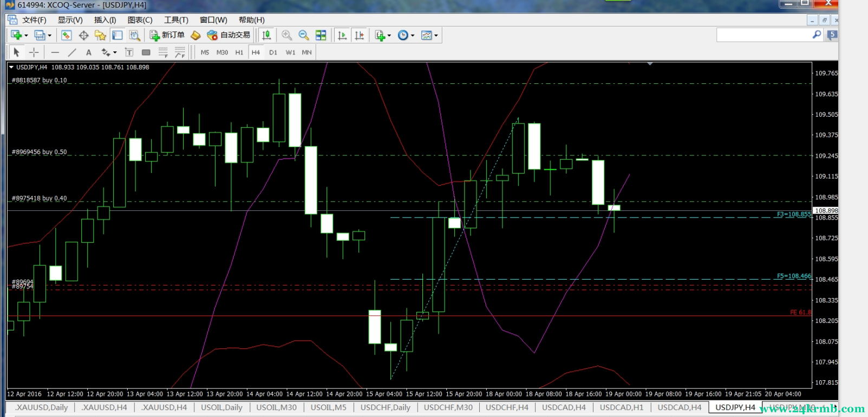Toggle chart auto scroll

pyautogui.click(x=342, y=35)
